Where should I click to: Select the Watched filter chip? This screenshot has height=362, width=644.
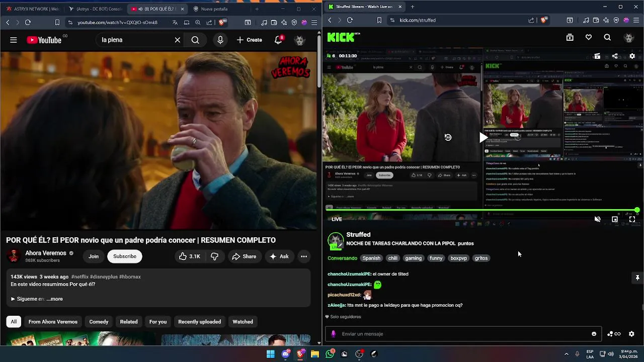pyautogui.click(x=243, y=322)
